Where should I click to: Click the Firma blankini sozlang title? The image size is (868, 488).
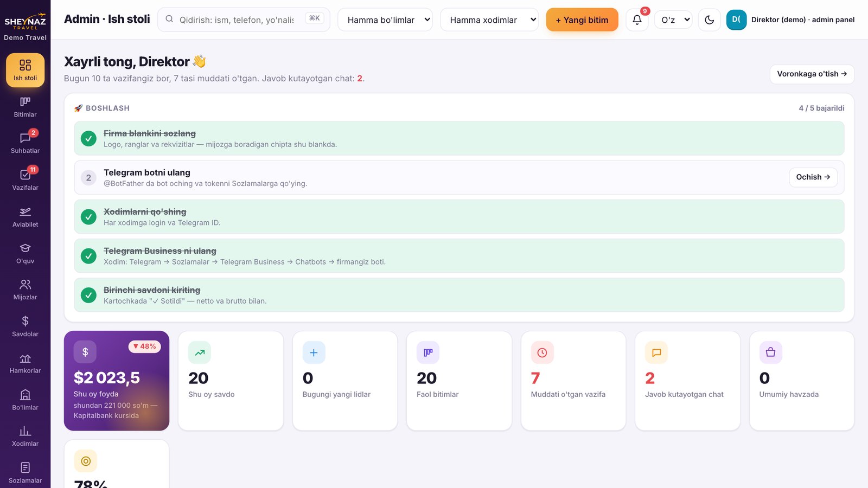(150, 133)
